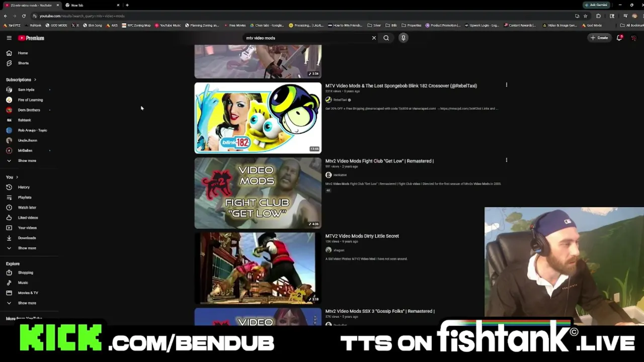This screenshot has height=362, width=644.
Task: Open the Free Movies bookmark
Action: pos(235,25)
